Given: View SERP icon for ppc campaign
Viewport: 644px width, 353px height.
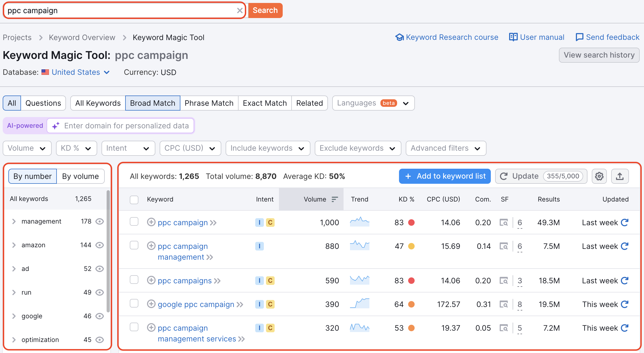Looking at the screenshot, I should pyautogui.click(x=504, y=223).
